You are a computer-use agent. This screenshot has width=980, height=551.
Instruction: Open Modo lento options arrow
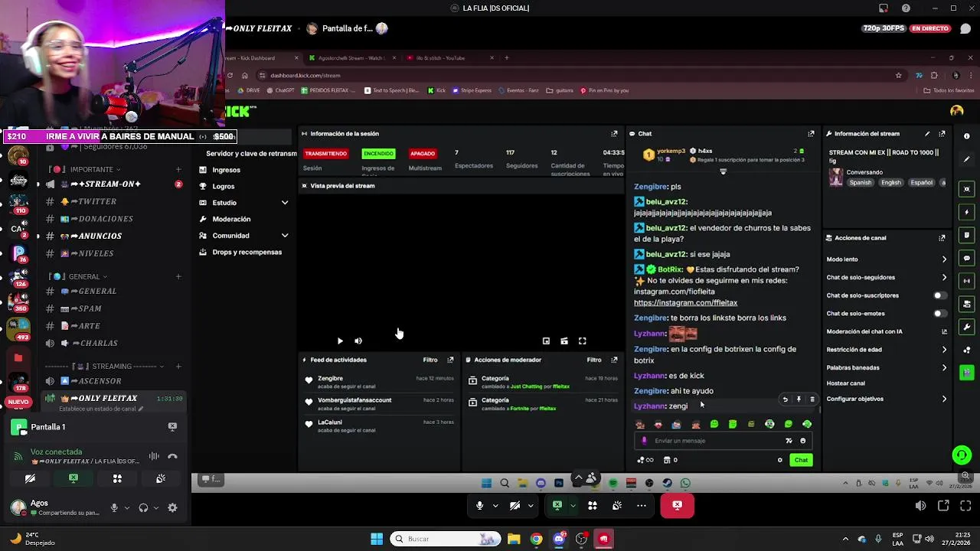(944, 259)
